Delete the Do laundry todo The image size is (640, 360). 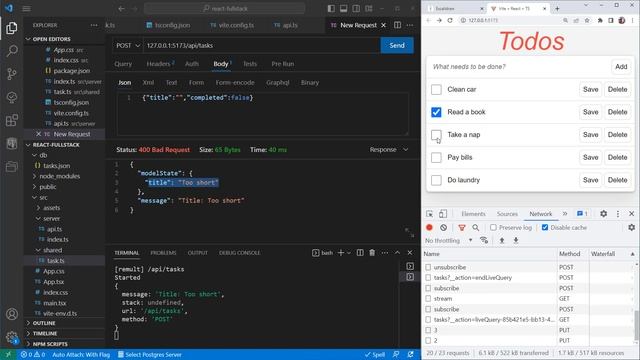point(617,180)
